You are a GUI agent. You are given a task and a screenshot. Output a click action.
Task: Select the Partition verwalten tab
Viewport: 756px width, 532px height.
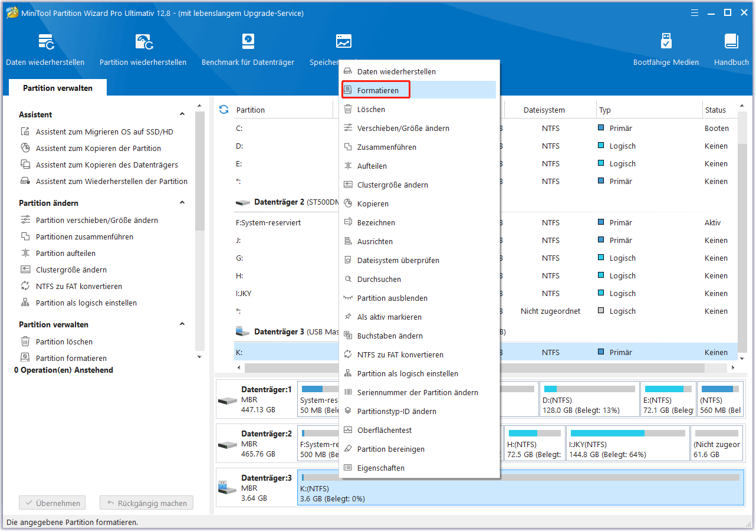pyautogui.click(x=58, y=88)
